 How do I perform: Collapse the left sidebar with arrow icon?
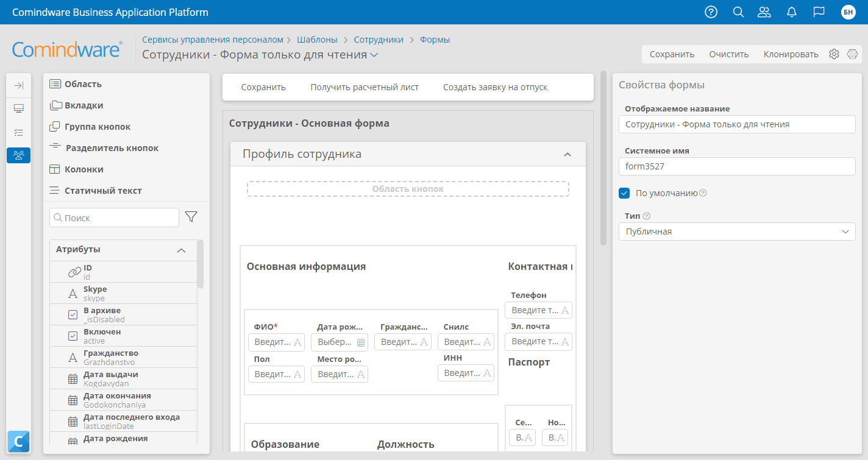[x=18, y=86]
